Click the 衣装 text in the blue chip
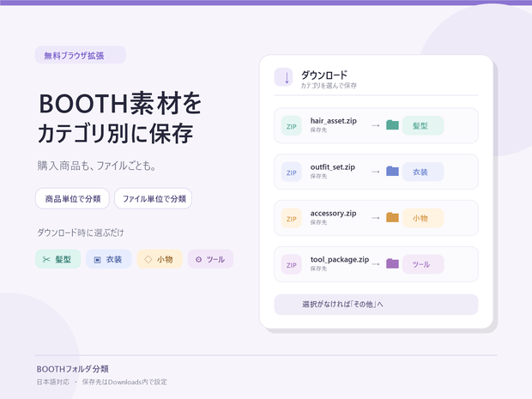Image resolution: width=532 pixels, height=399 pixels. coord(114,259)
